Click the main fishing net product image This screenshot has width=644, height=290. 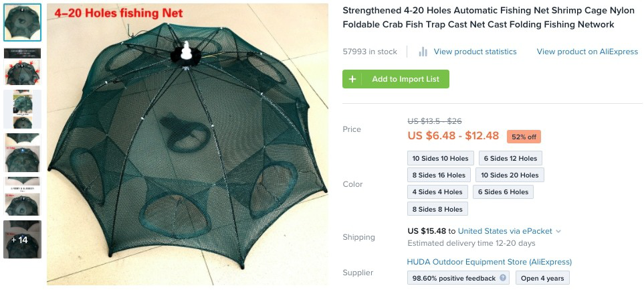(187, 145)
